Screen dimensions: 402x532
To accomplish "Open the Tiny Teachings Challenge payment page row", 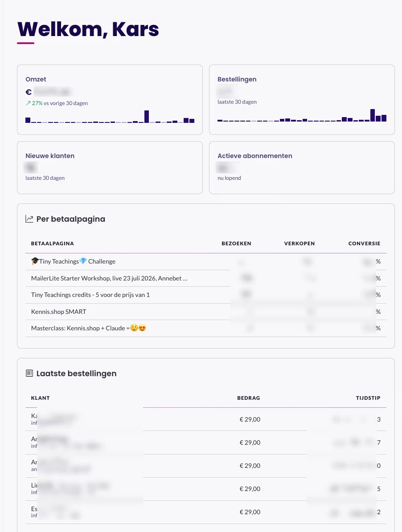I will click(206, 262).
